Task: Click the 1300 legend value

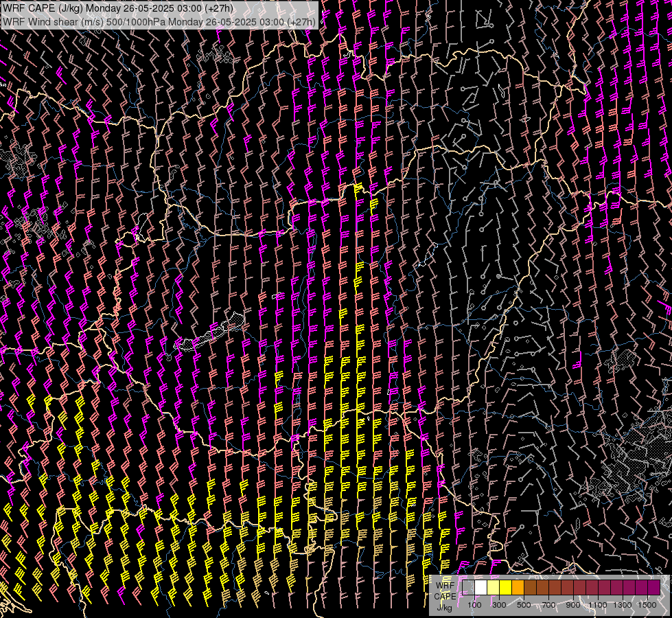Action: pyautogui.click(x=623, y=605)
